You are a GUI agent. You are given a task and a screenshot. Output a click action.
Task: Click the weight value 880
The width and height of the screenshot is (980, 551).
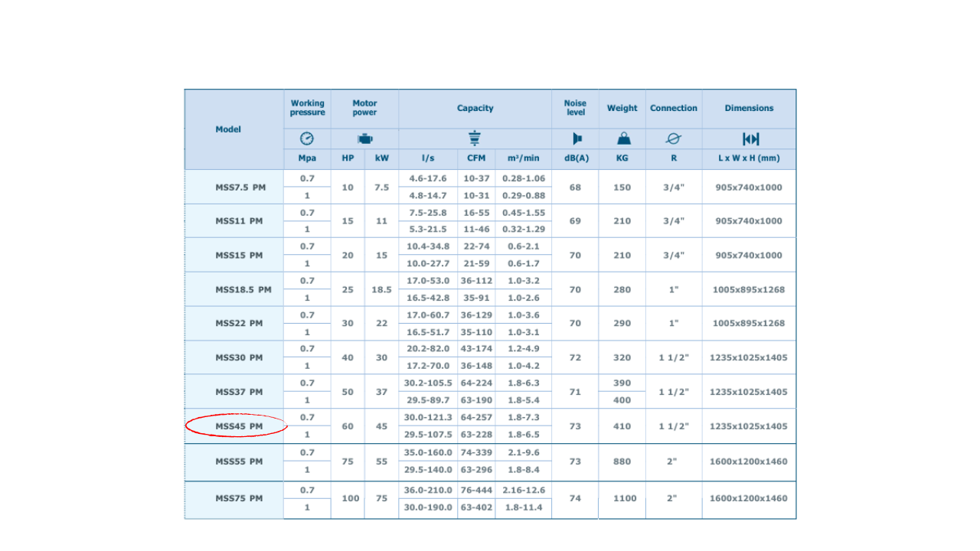pos(622,461)
